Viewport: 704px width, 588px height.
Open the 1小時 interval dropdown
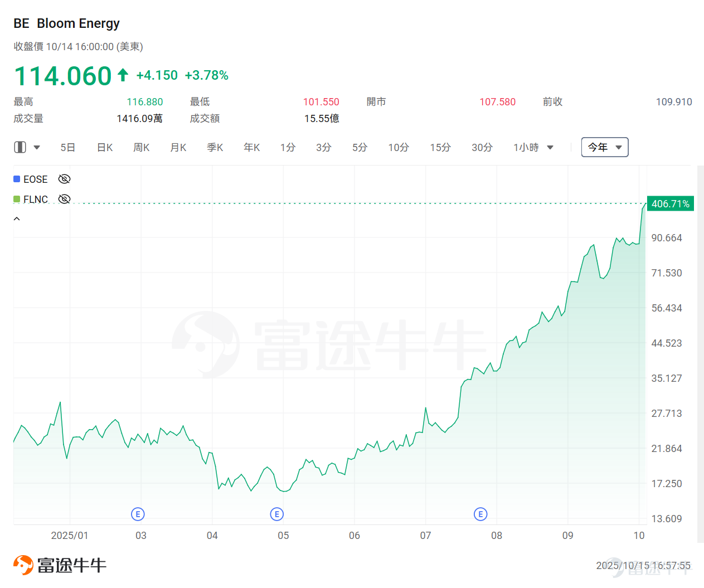click(533, 147)
